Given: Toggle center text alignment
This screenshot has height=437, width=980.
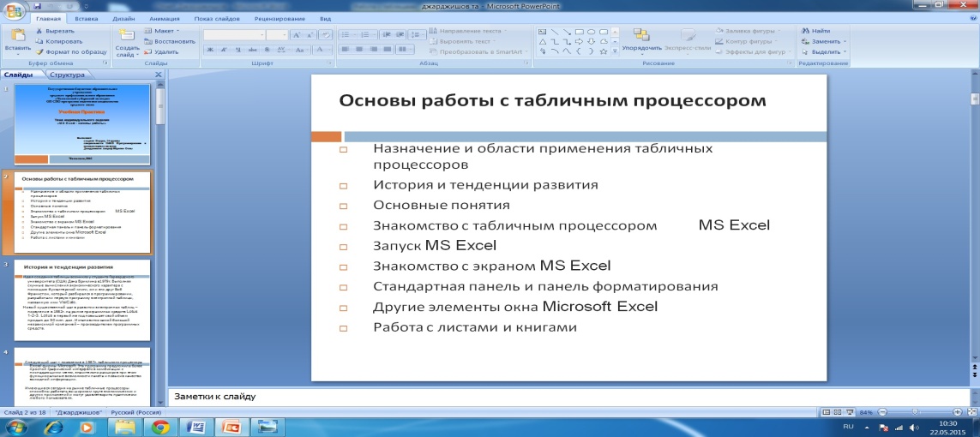Looking at the screenshot, I should coord(359,50).
